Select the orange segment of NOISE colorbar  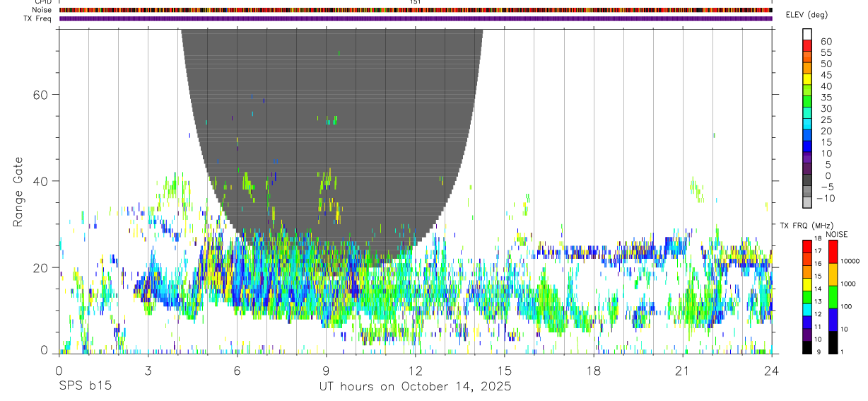click(x=833, y=274)
